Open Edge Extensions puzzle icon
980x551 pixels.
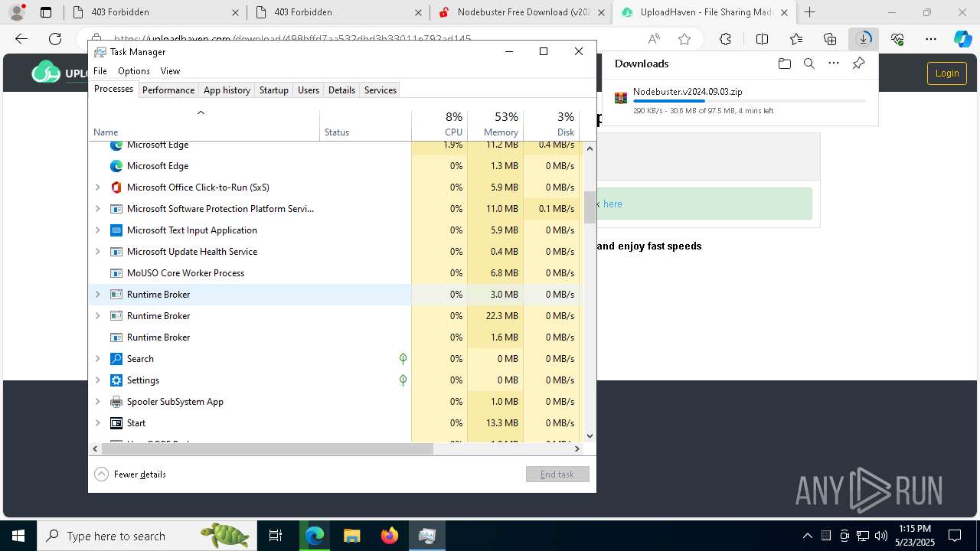click(x=725, y=39)
